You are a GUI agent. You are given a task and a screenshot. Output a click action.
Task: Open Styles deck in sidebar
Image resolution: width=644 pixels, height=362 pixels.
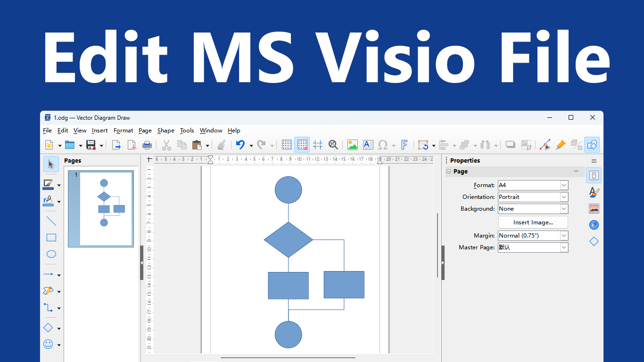tap(594, 192)
